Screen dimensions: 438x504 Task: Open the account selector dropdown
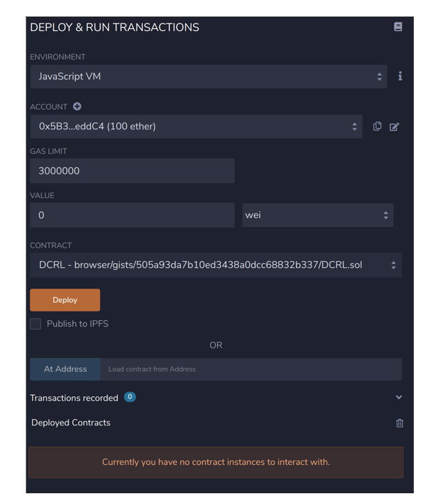tap(196, 127)
